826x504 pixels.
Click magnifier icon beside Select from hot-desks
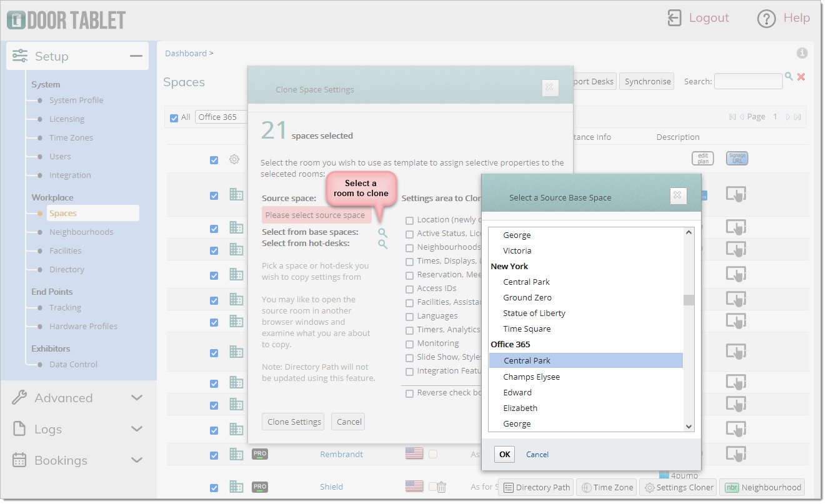coord(382,244)
